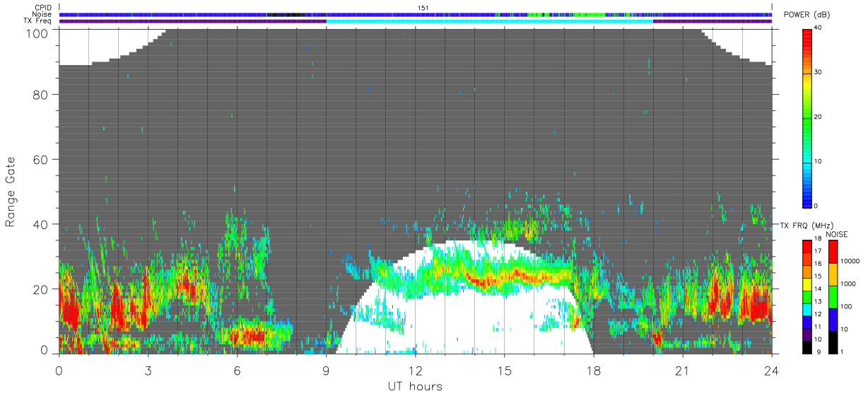Click the cyan segment of the TX Freq strip
868x401 pixels.
pyautogui.click(x=489, y=21)
